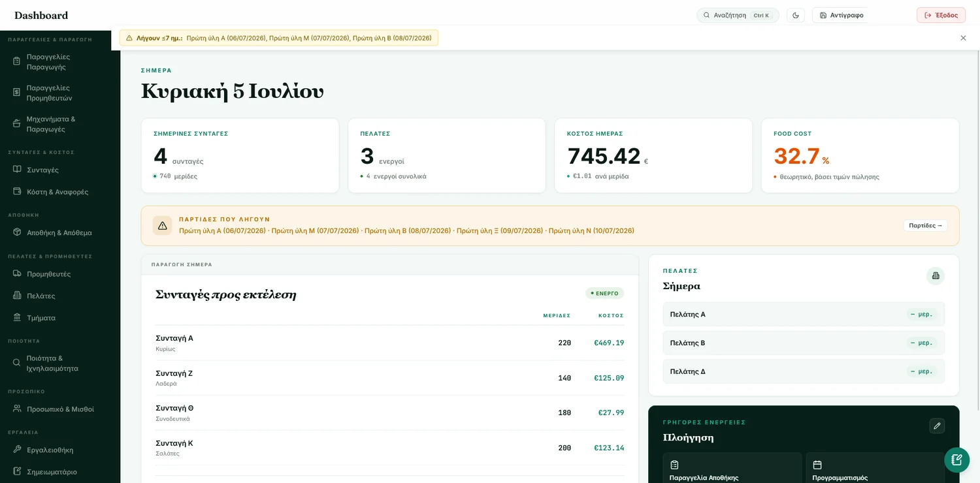Click the red Έξοδος logout button
The width and height of the screenshot is (980, 483).
coord(941,15)
